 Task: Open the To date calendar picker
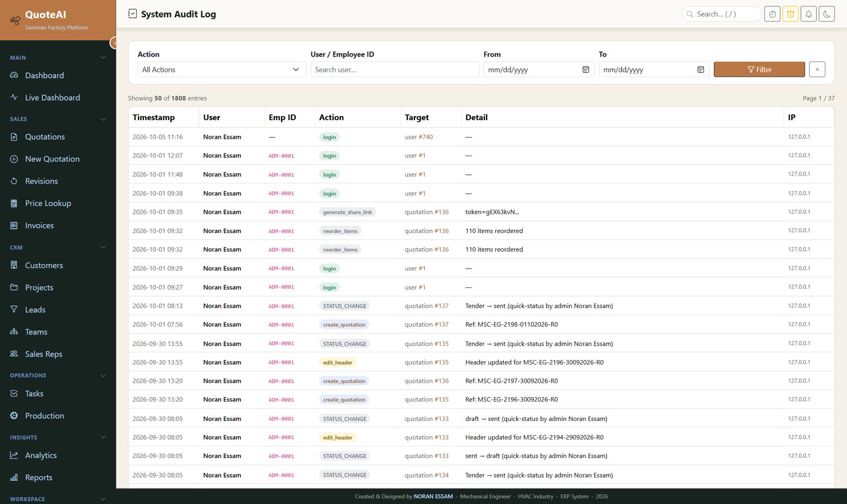(701, 70)
